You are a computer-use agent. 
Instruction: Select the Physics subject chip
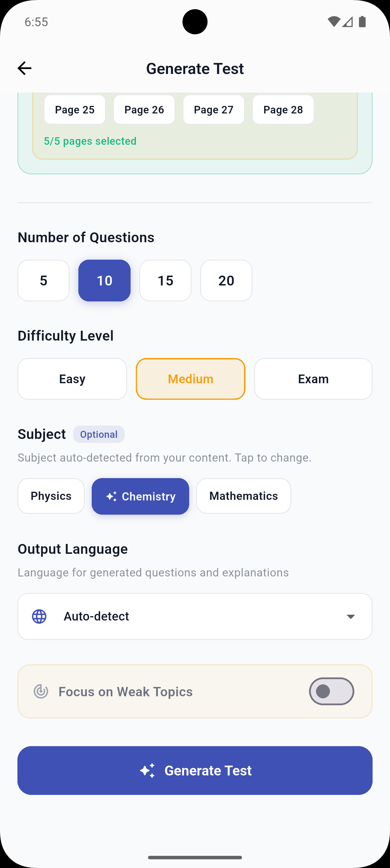point(50,496)
